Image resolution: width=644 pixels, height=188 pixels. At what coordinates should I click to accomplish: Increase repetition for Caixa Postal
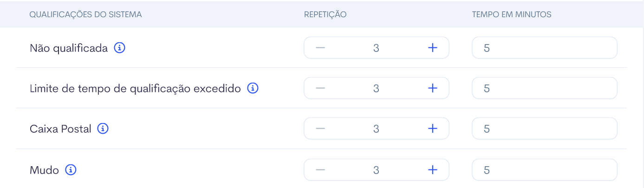coord(432,129)
